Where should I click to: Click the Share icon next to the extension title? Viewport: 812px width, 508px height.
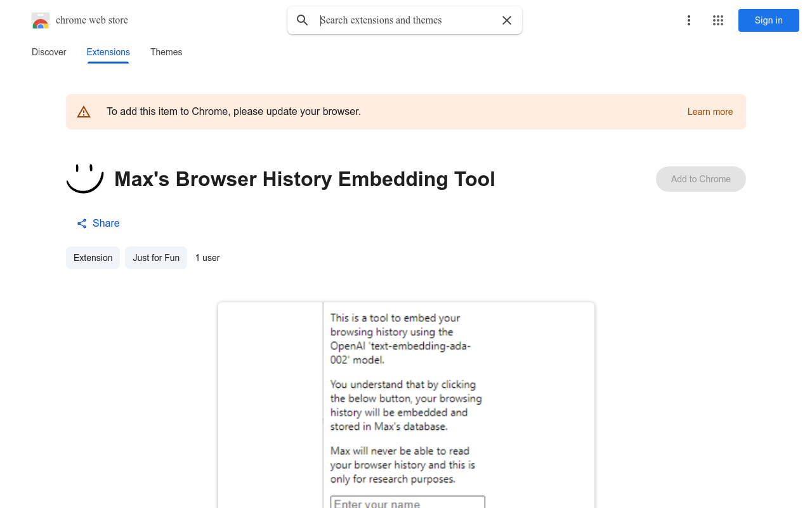click(x=81, y=223)
